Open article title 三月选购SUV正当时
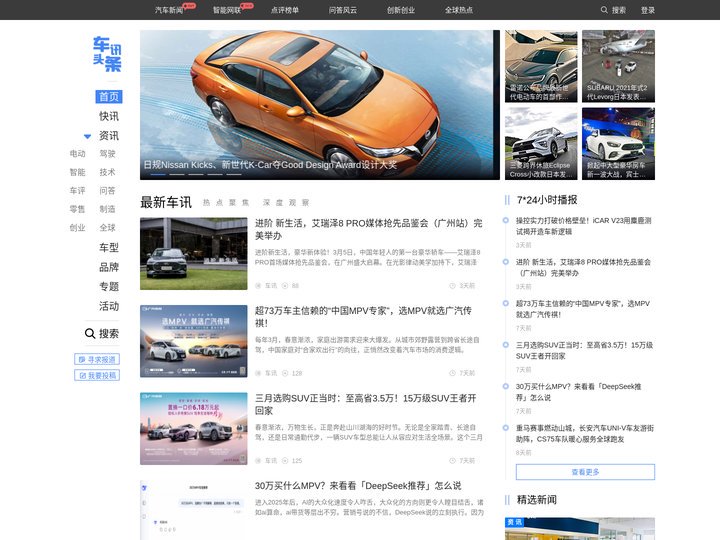720x540 pixels. pyautogui.click(x=366, y=404)
